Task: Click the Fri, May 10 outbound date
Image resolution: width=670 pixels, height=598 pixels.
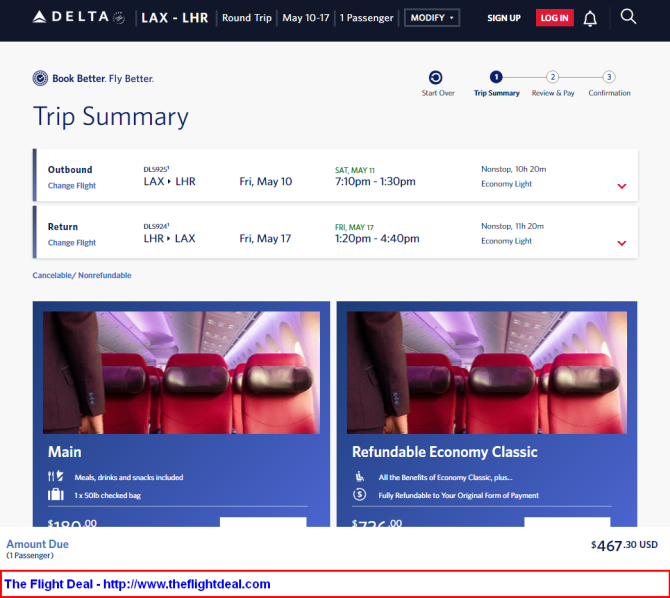Action: pos(265,182)
